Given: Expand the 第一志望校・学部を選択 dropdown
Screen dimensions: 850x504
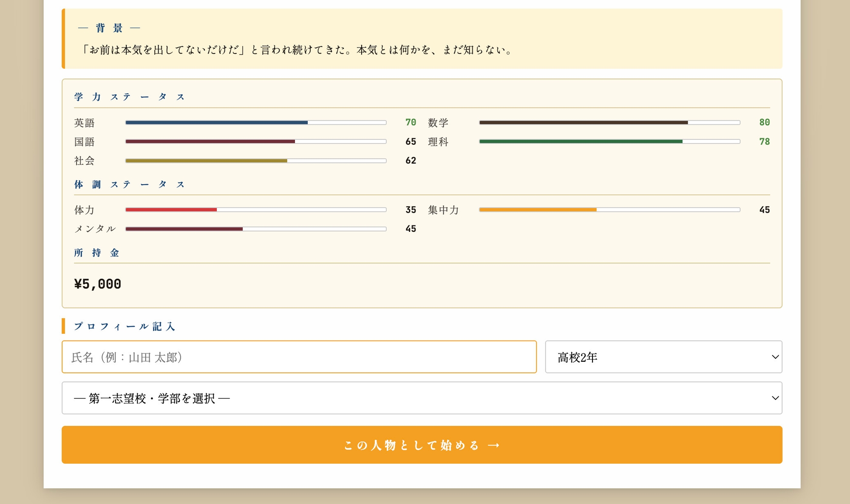Looking at the screenshot, I should [x=422, y=398].
